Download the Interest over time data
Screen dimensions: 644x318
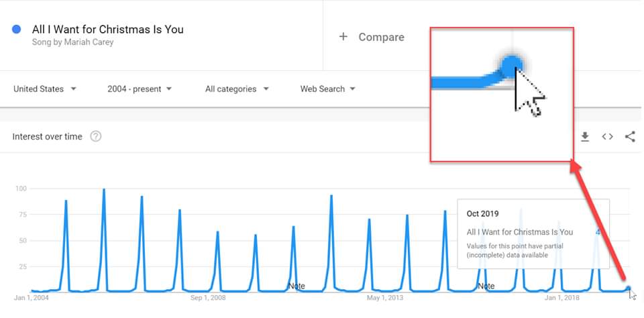click(585, 137)
